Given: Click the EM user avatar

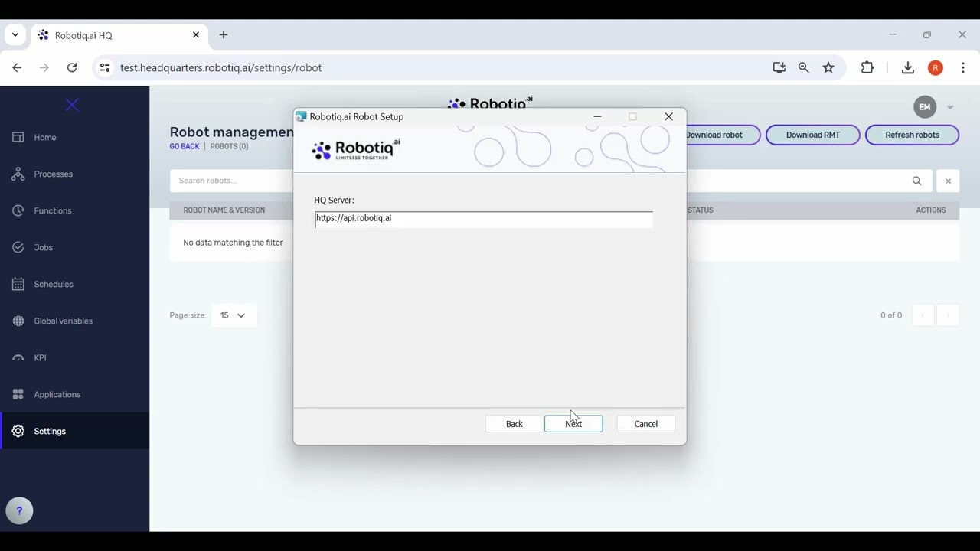Looking at the screenshot, I should pyautogui.click(x=925, y=107).
